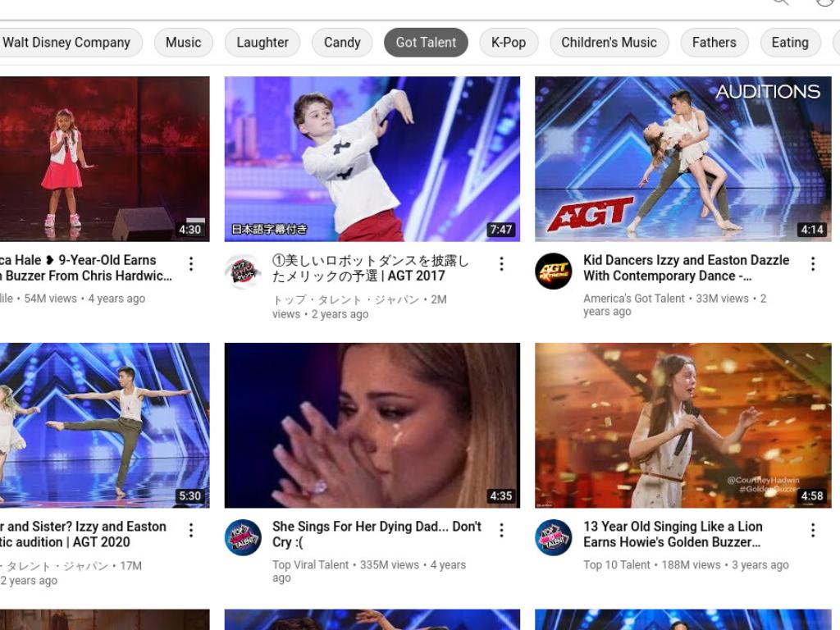840x630 pixels.
Task: Open Top 10 Talent channel avatar
Action: pyautogui.click(x=554, y=537)
